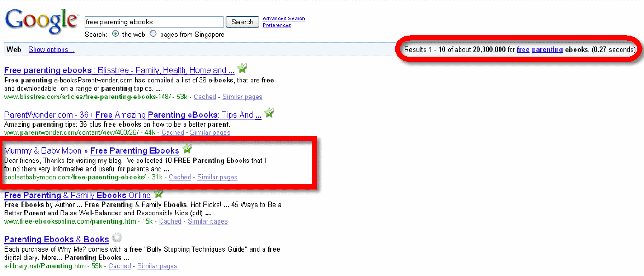This screenshot has width=644, height=276.
Task: Open Cached link for coolestbabymoon.com result
Action: (180, 177)
